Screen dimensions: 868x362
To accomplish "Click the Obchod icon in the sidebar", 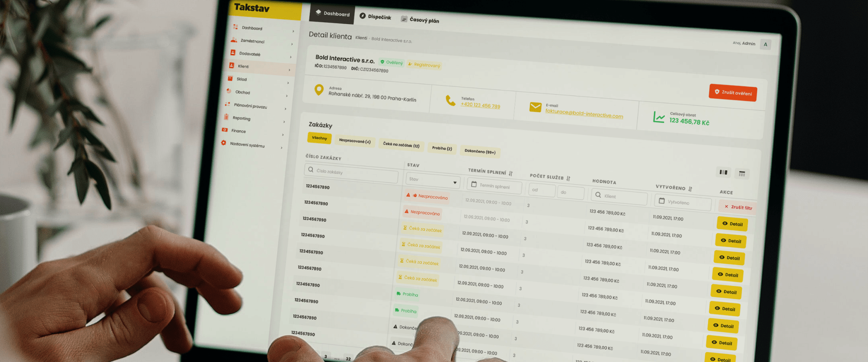I will [229, 91].
